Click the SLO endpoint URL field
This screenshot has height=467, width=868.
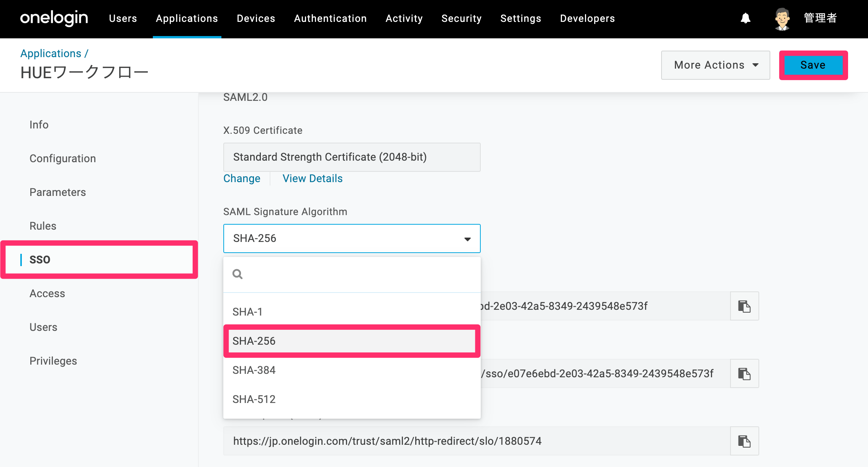[x=477, y=441]
